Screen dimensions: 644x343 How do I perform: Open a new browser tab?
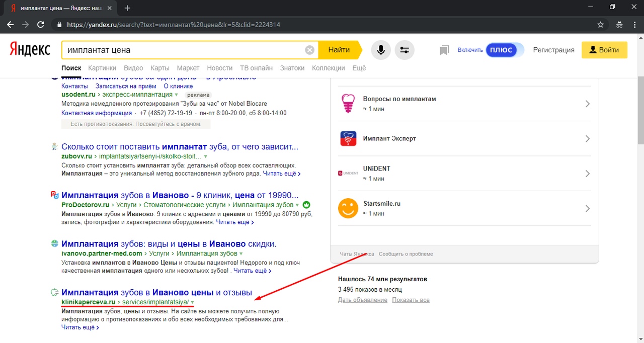127,8
